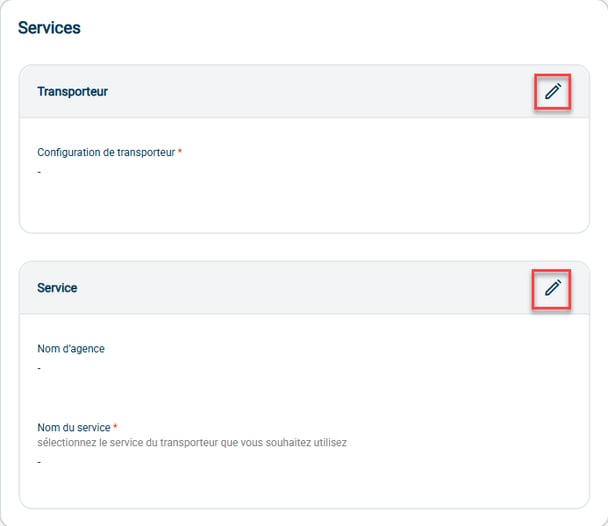Viewport: 608px width, 526px height.
Task: Click the grey Transporteur header bar
Action: [304, 91]
